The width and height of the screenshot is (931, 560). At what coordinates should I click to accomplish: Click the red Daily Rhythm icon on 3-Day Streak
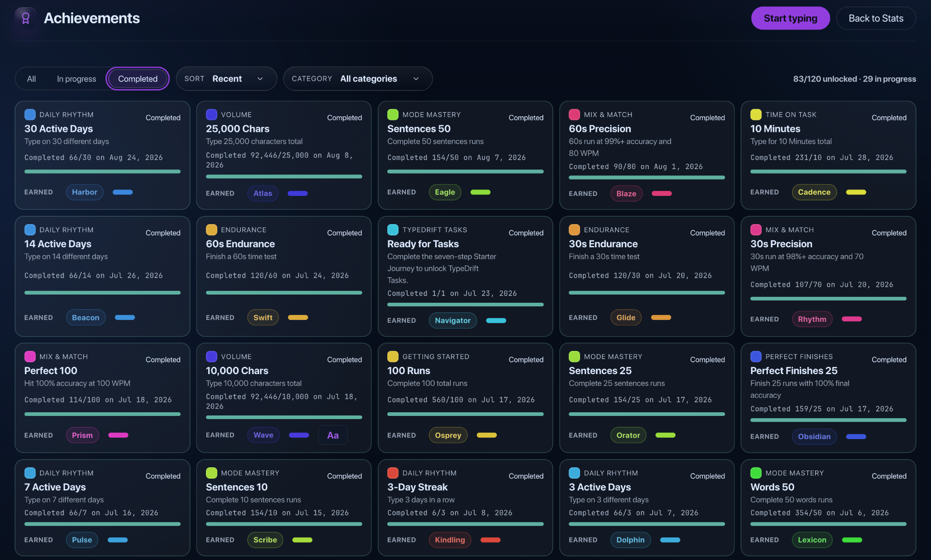pos(393,473)
